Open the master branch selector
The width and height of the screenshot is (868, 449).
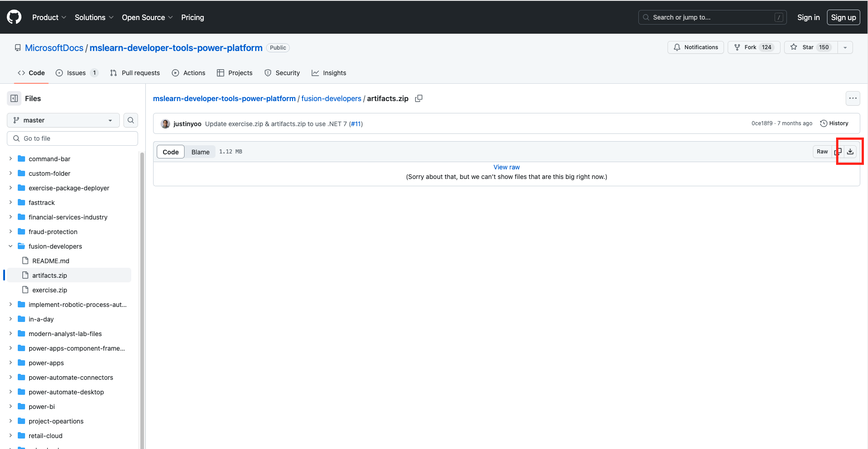62,120
